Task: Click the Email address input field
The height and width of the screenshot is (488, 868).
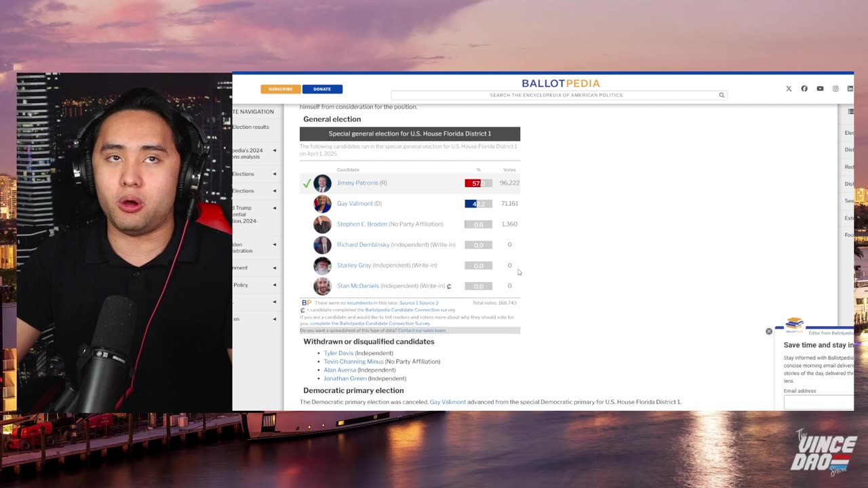Action: pyautogui.click(x=818, y=402)
